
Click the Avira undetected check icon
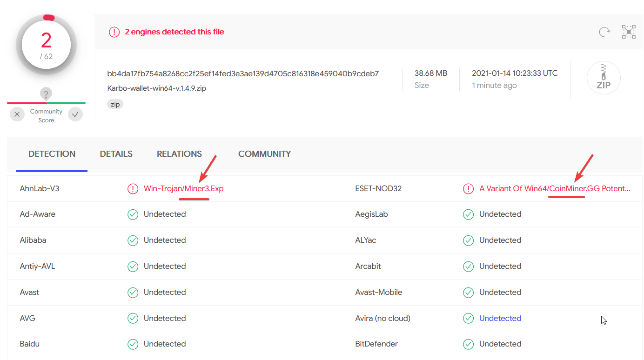(x=468, y=319)
